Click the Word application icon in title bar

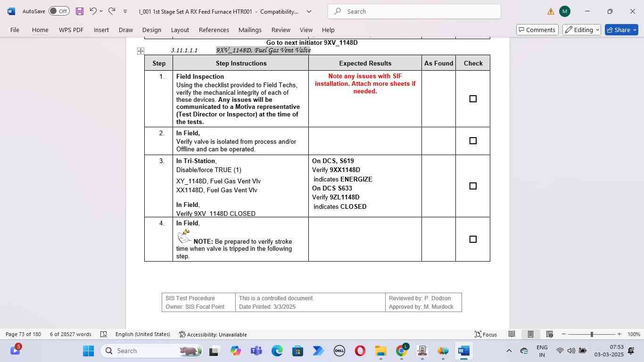pos(11,11)
